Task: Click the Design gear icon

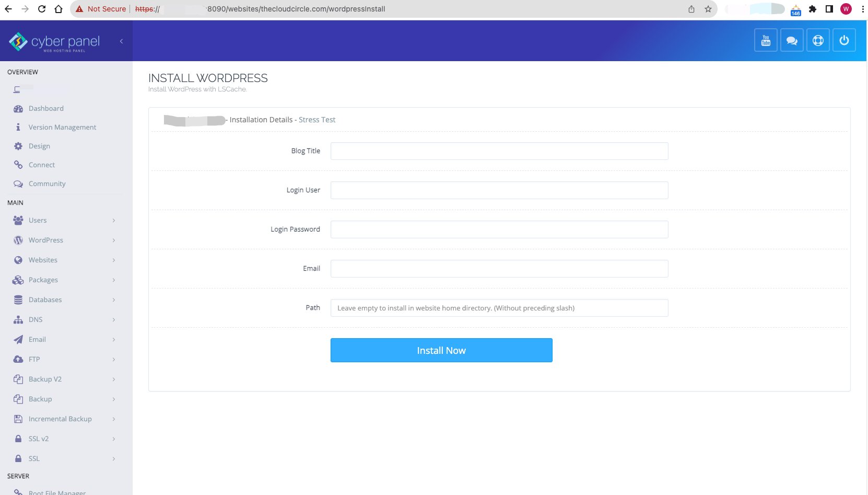Action: click(18, 146)
